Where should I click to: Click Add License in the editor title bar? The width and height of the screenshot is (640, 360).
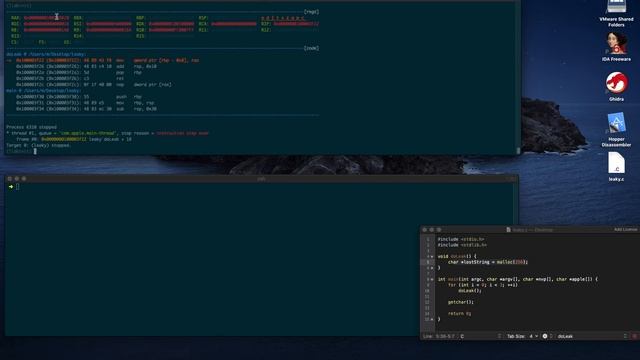pos(625,230)
